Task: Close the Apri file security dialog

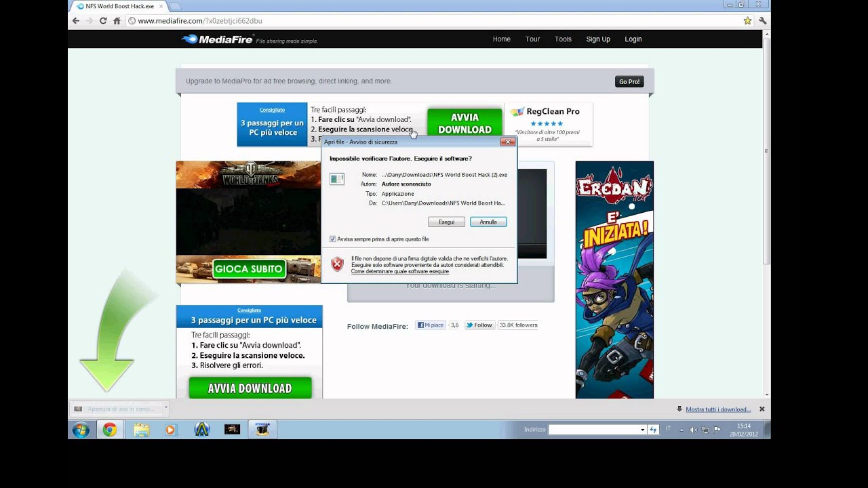Action: [x=507, y=142]
